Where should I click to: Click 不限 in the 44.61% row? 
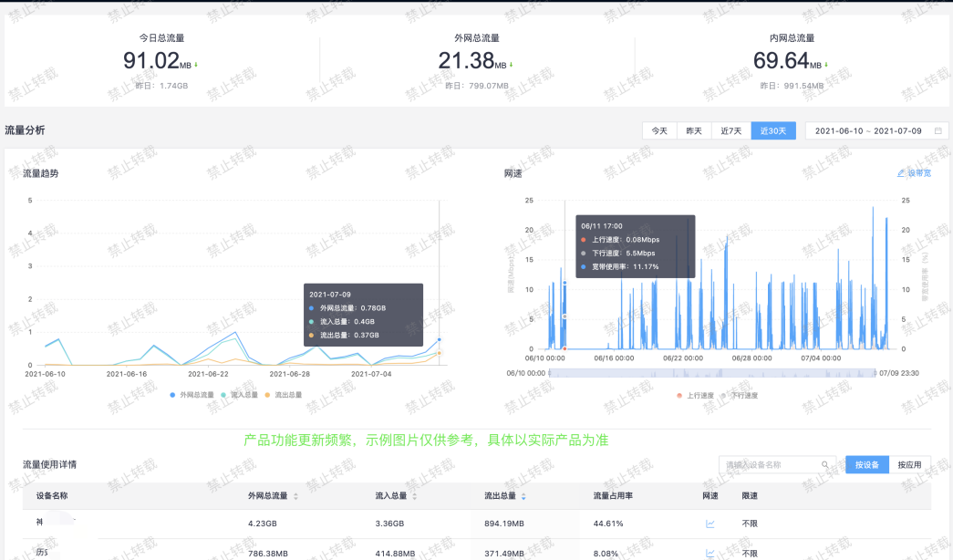click(x=750, y=524)
